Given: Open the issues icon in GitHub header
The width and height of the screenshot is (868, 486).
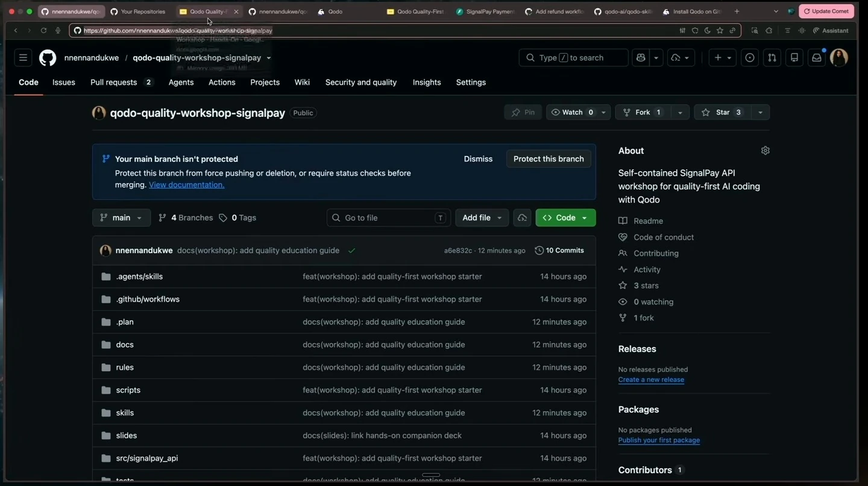Looking at the screenshot, I should pyautogui.click(x=750, y=58).
